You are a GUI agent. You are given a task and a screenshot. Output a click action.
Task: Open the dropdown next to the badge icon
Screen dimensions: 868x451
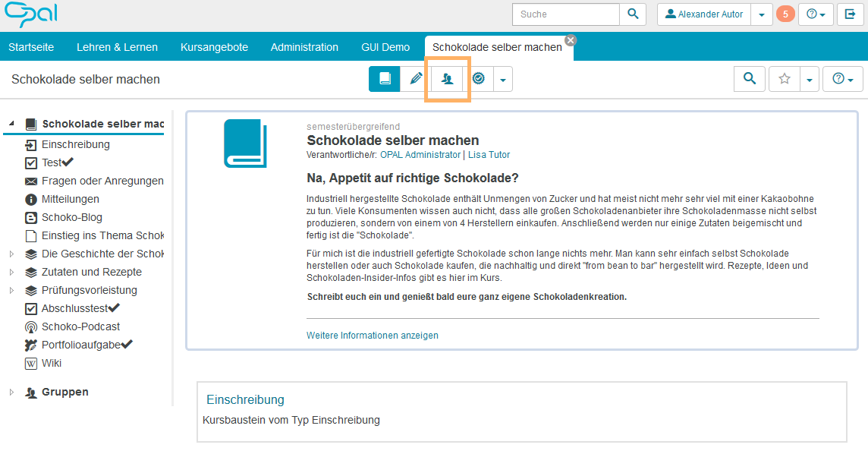pos(502,78)
